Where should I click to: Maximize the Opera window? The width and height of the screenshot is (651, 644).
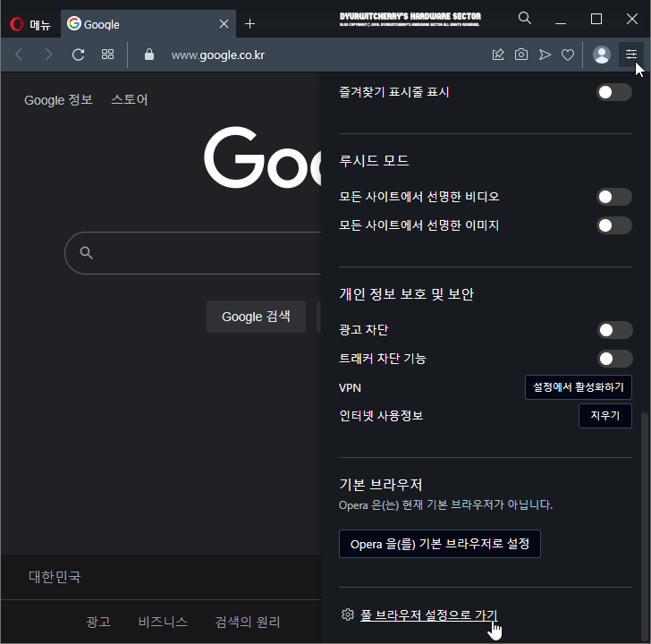tap(596, 18)
